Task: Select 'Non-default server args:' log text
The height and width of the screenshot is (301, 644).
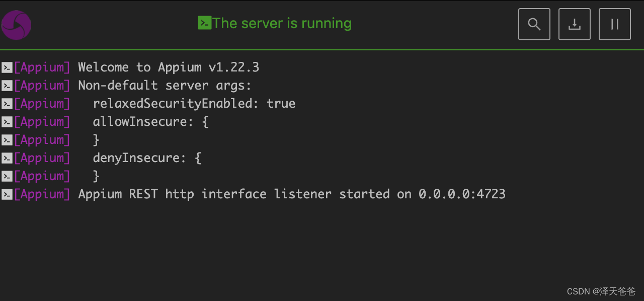Action: click(165, 86)
